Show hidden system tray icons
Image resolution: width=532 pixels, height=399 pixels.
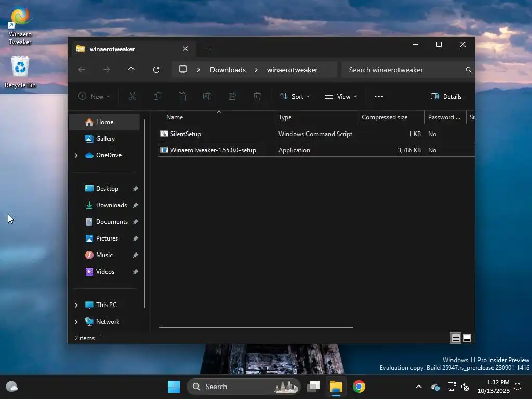click(419, 387)
